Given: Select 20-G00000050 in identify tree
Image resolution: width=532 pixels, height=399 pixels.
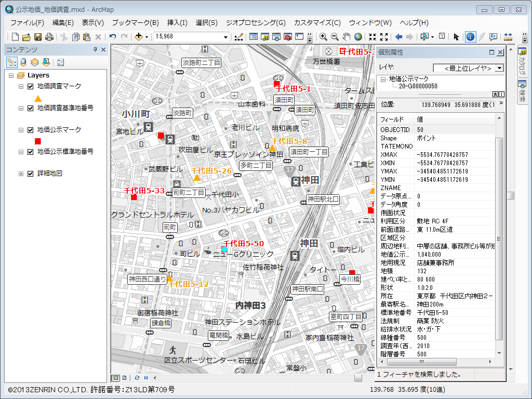Looking at the screenshot, I should tap(418, 86).
